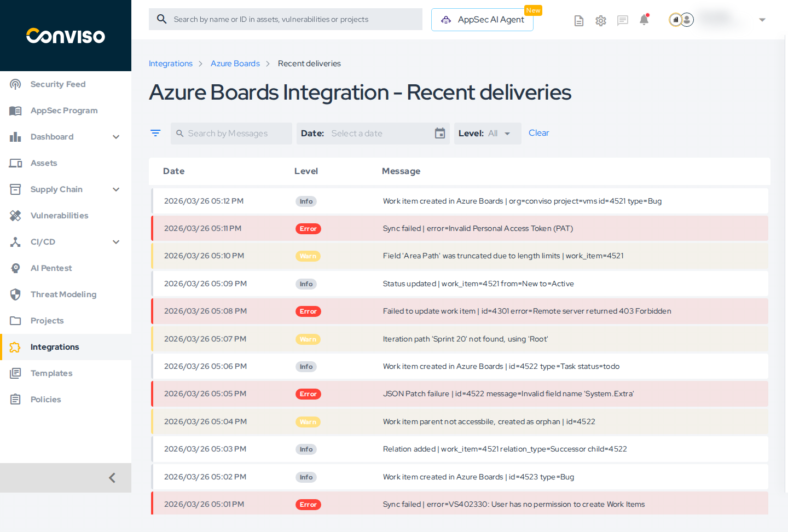Viewport: 788px width, 532px height.
Task: Open the chat messages icon
Action: (x=622, y=21)
